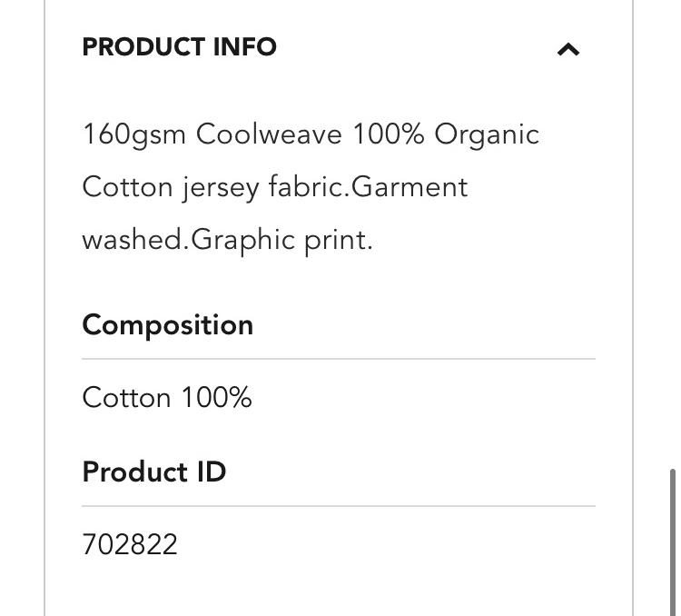Click the PRODUCT INFO section header
This screenshot has height=616, width=681.
(179, 47)
